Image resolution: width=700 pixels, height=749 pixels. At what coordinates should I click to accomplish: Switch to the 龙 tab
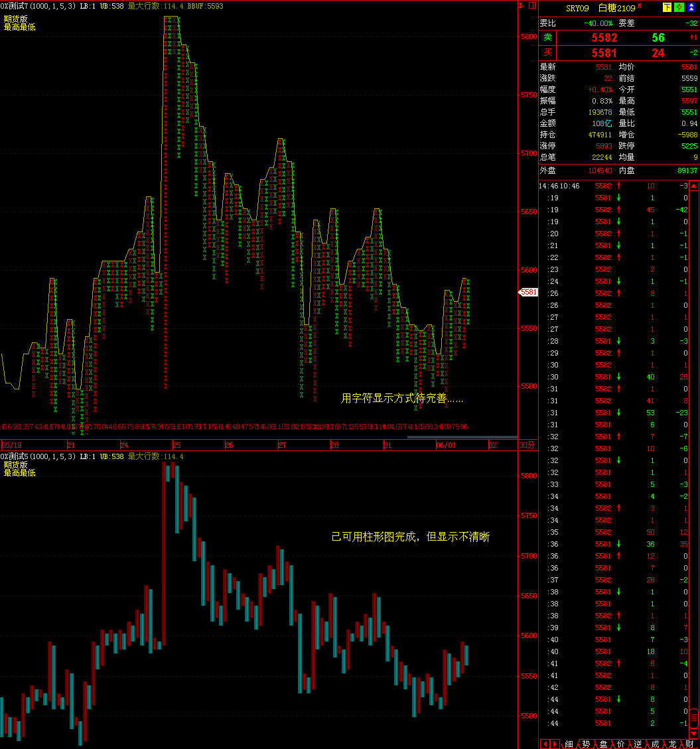point(672,744)
